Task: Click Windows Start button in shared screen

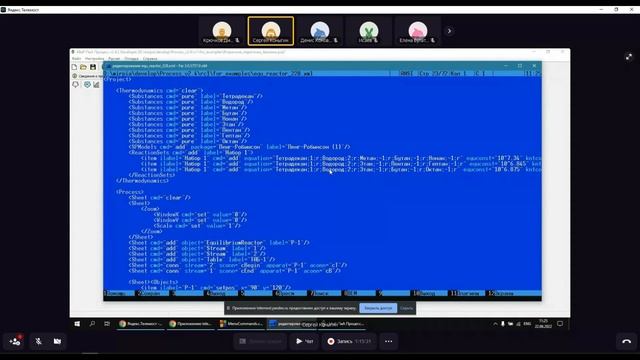Action: click(77, 324)
